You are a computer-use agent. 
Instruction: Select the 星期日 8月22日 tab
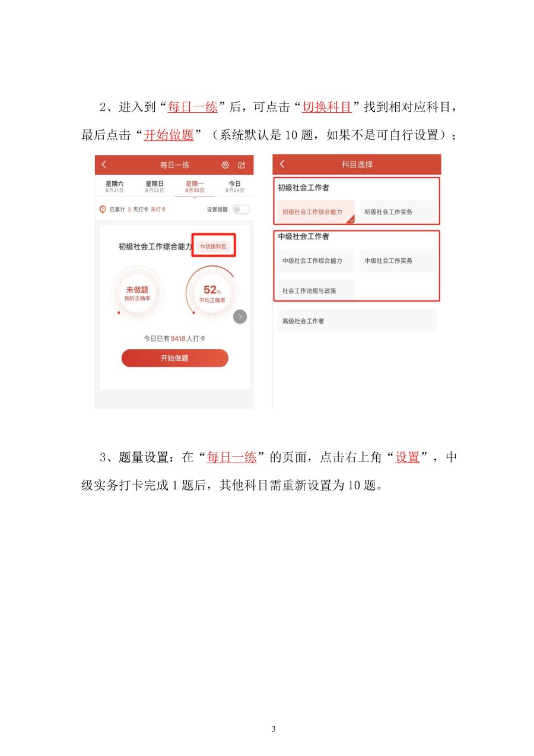coord(155,186)
